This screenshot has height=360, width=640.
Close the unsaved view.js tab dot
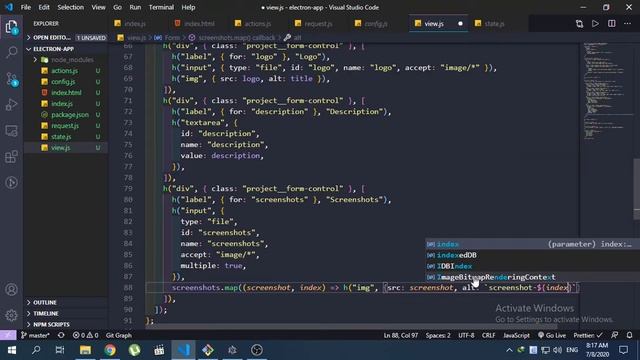[x=460, y=24]
